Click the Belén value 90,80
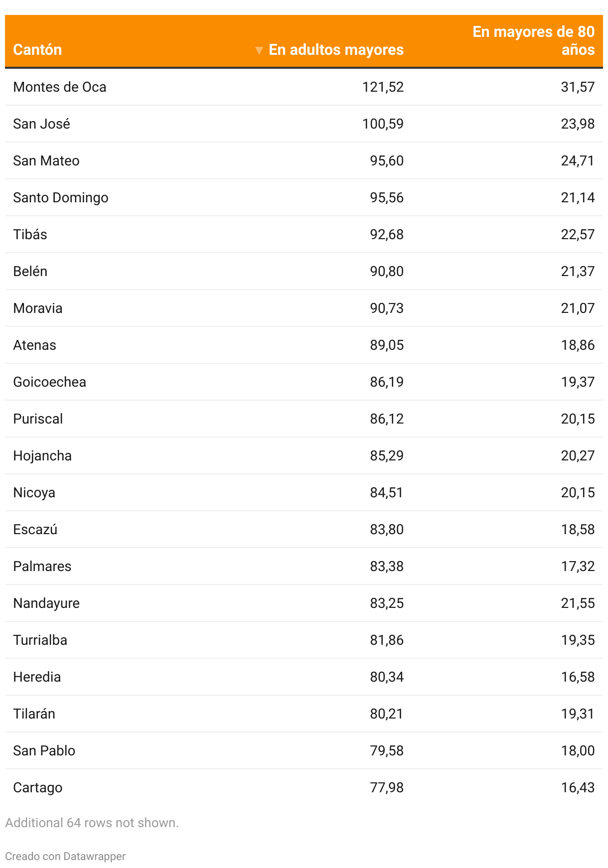The height and width of the screenshot is (868, 608). coord(386,272)
